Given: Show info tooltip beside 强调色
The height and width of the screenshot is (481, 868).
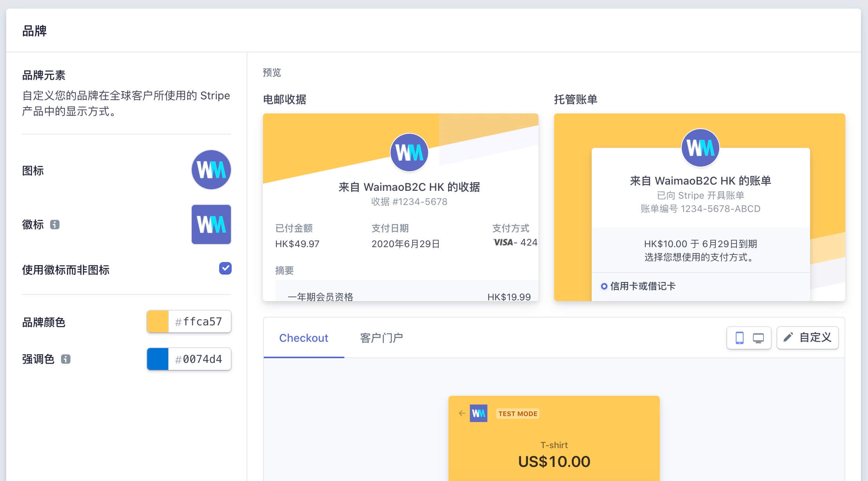Looking at the screenshot, I should 66,359.
